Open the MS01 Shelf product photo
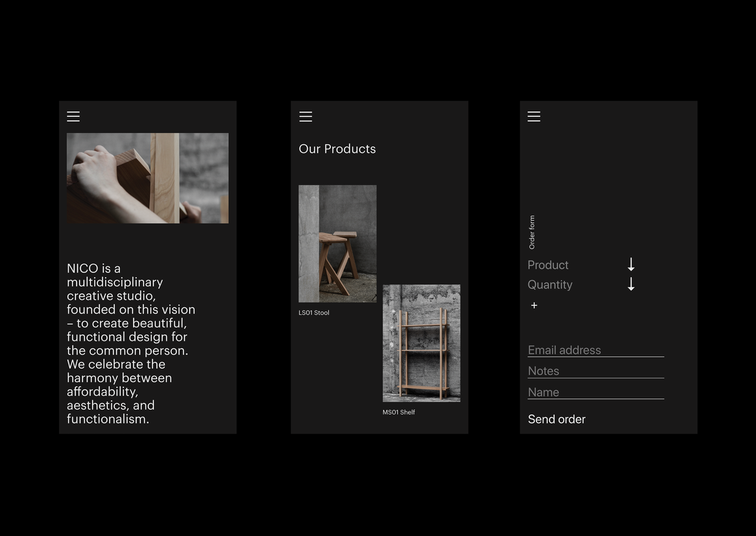The image size is (756, 536). click(x=421, y=343)
